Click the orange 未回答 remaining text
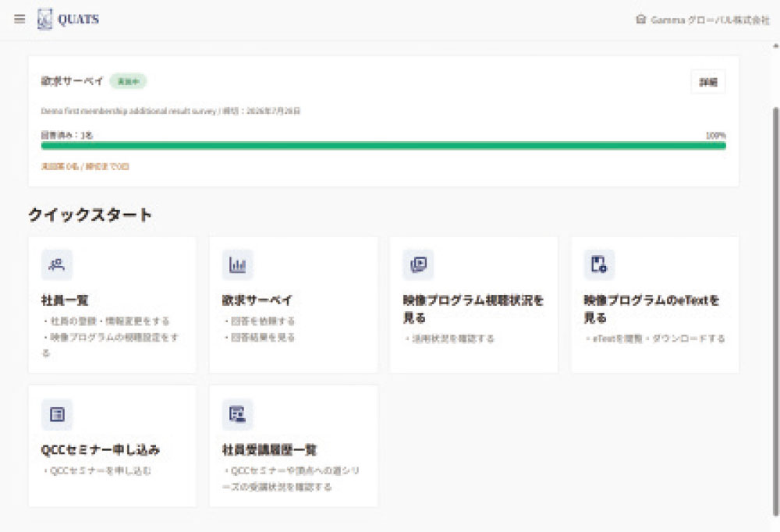 pyautogui.click(x=85, y=166)
